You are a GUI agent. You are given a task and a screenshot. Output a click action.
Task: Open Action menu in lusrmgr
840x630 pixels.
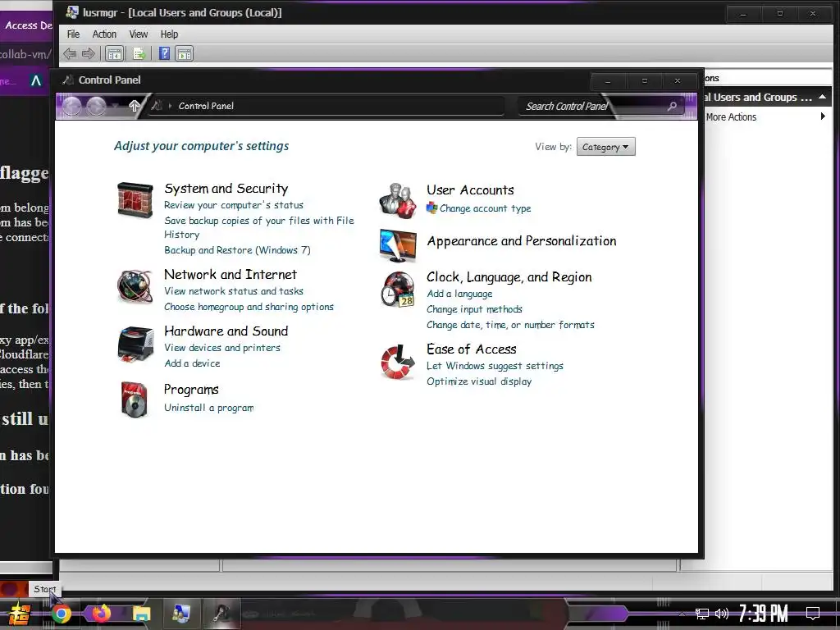(x=104, y=34)
